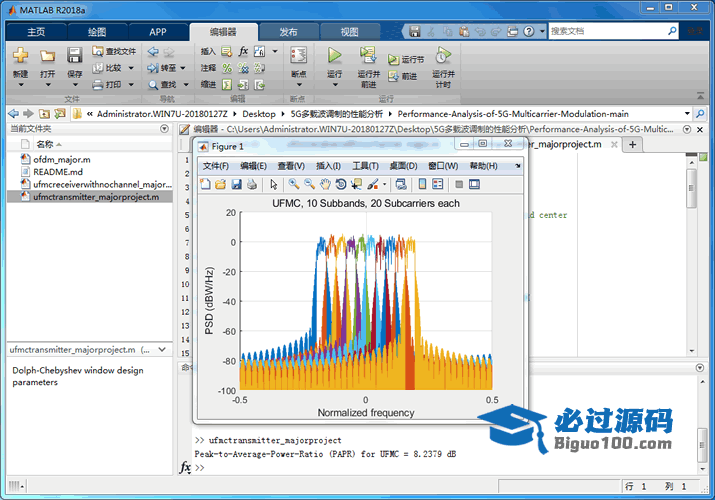Expand the file details panel chevron

click(162, 350)
